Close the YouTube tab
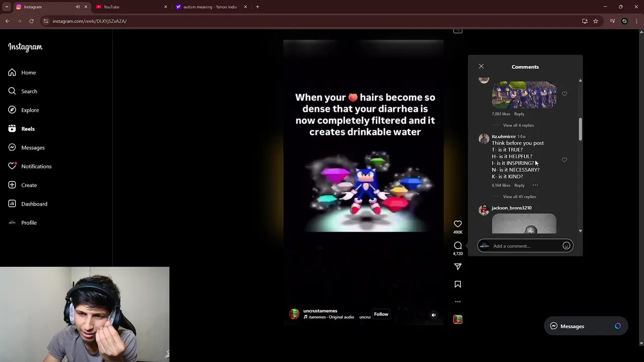 [166, 7]
